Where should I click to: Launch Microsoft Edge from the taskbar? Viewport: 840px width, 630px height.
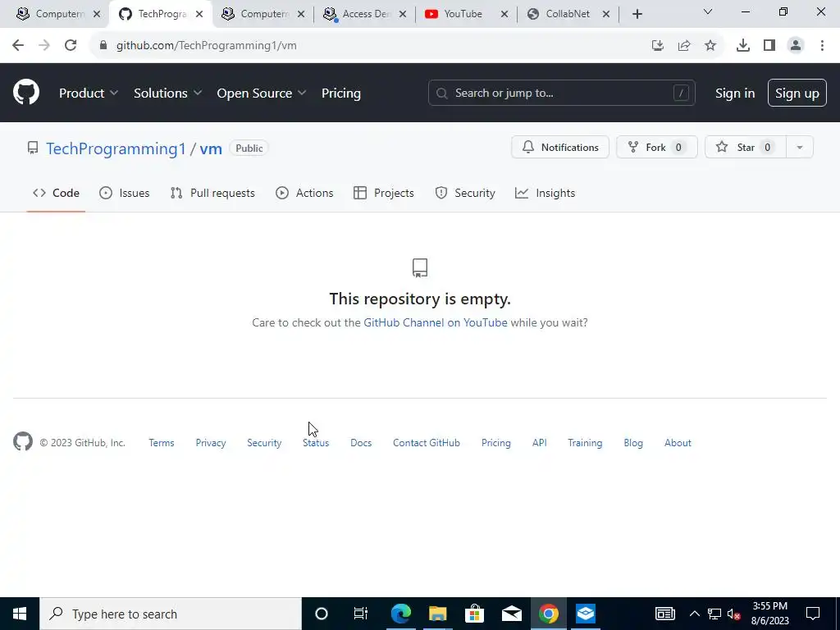[400, 614]
